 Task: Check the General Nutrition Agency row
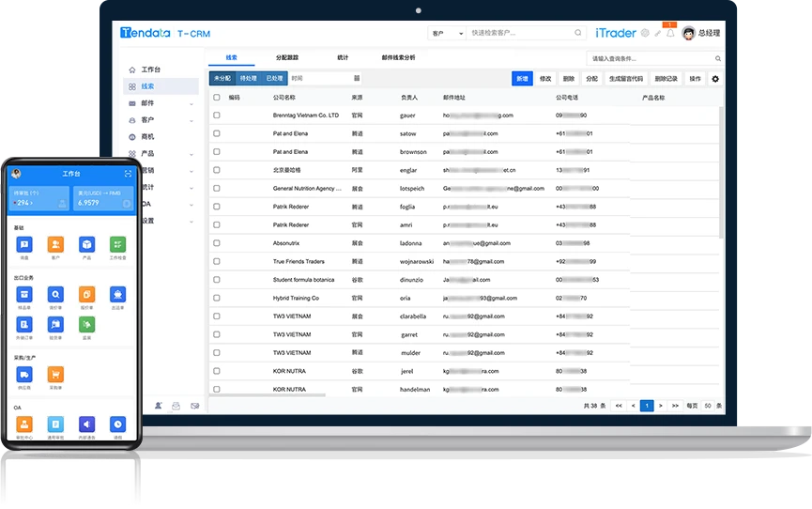(x=217, y=188)
